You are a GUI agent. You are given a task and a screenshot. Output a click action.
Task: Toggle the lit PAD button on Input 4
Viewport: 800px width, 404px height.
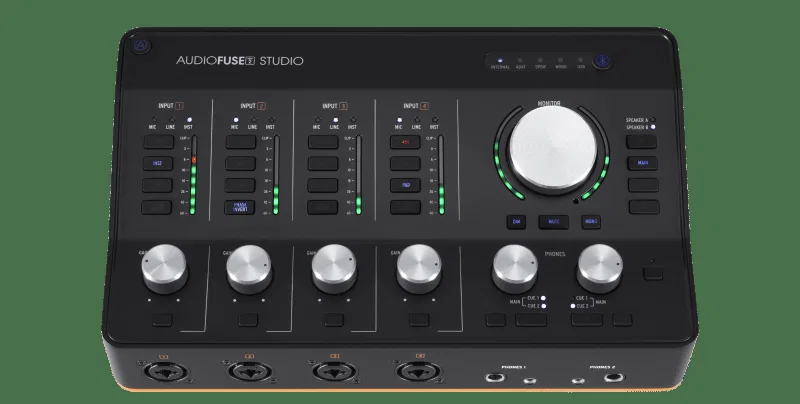(405, 185)
